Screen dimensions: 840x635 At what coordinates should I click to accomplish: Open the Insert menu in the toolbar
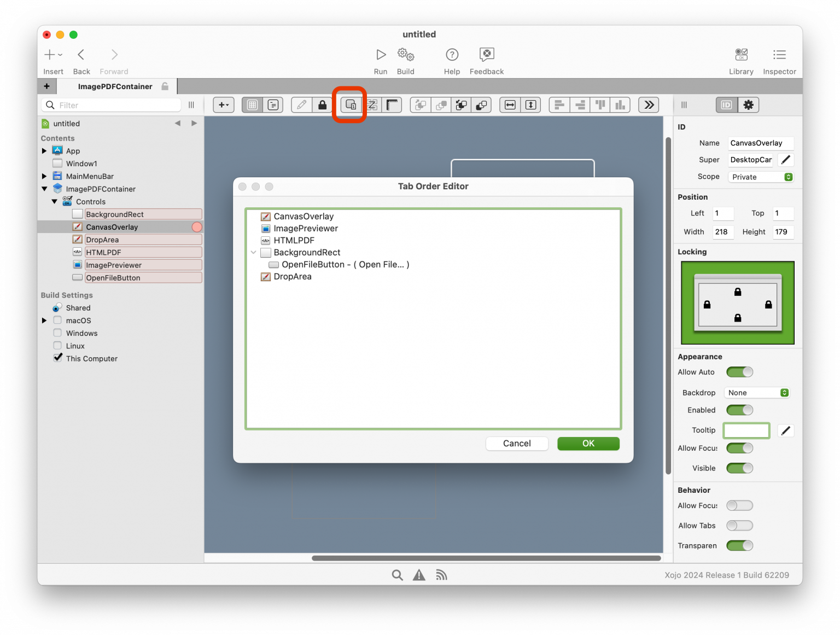[x=52, y=54]
